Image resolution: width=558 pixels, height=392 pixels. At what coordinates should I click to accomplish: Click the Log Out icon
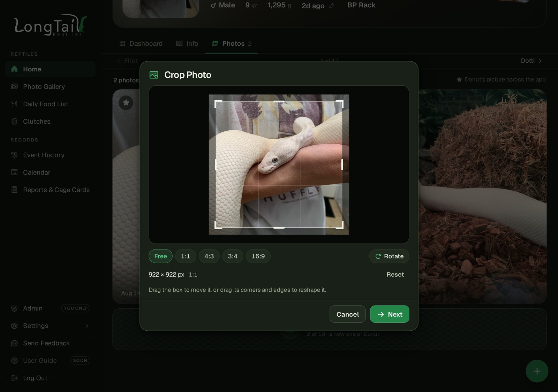[14, 378]
